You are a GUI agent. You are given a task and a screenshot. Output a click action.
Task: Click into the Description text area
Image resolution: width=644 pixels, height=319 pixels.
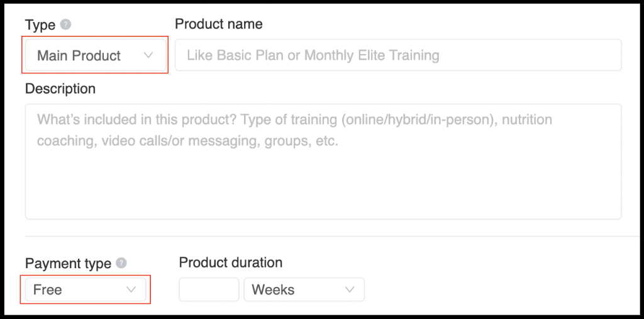click(x=323, y=161)
